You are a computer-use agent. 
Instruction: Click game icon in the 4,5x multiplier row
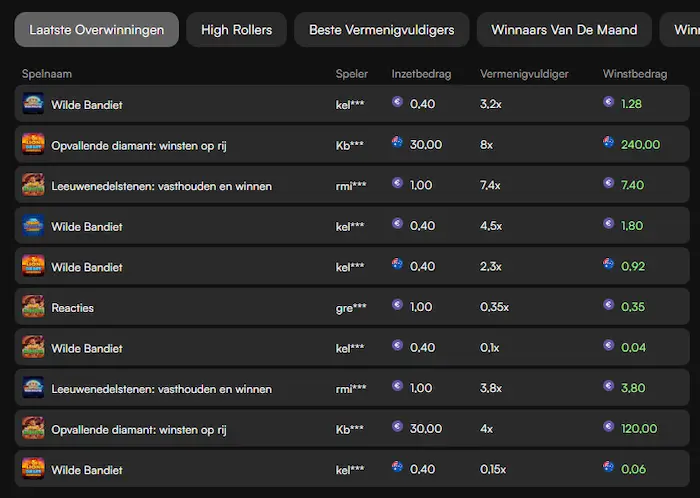click(x=33, y=225)
